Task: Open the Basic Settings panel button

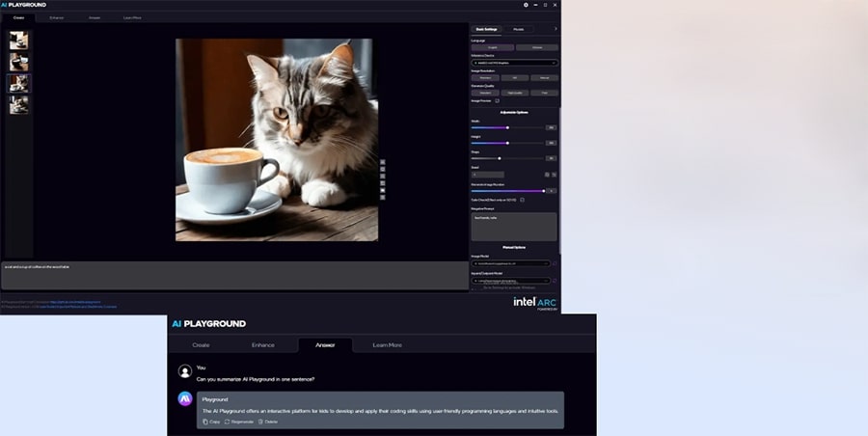Action: click(x=486, y=30)
